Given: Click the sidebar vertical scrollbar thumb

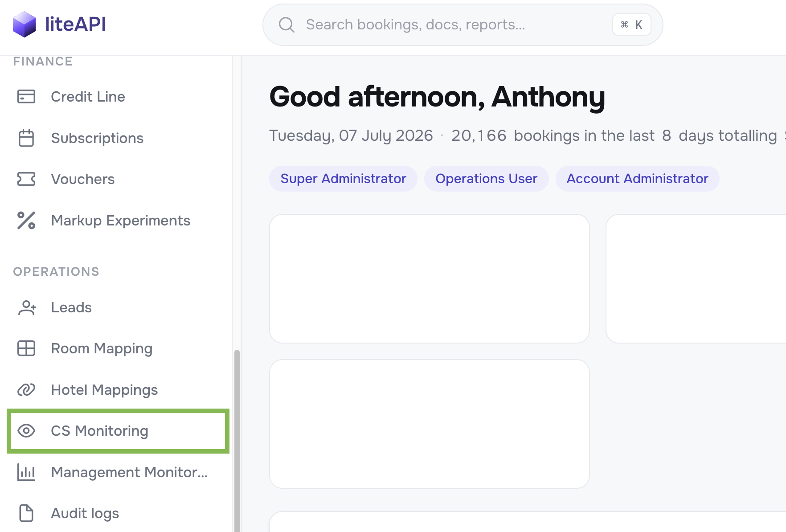Looking at the screenshot, I should coord(237,441).
